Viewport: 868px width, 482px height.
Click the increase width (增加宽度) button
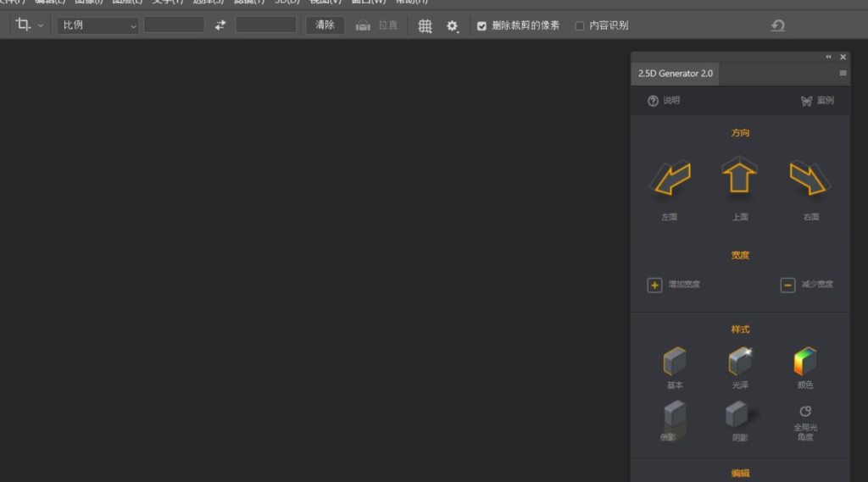pyautogui.click(x=655, y=285)
